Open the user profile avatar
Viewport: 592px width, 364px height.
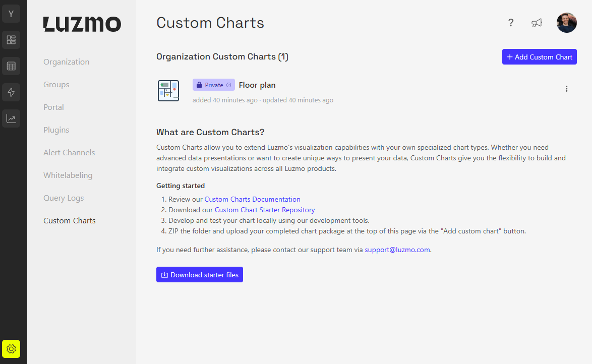pos(566,23)
